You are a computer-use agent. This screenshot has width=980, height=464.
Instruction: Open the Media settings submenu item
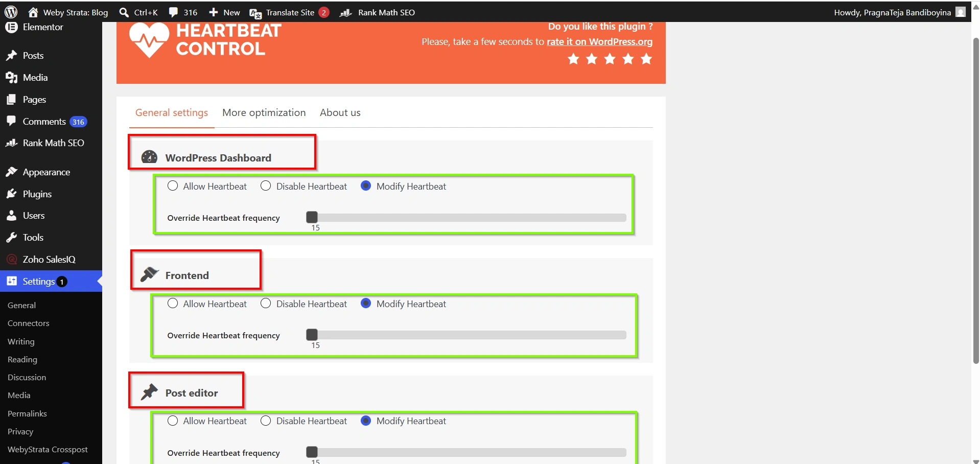pyautogui.click(x=19, y=395)
